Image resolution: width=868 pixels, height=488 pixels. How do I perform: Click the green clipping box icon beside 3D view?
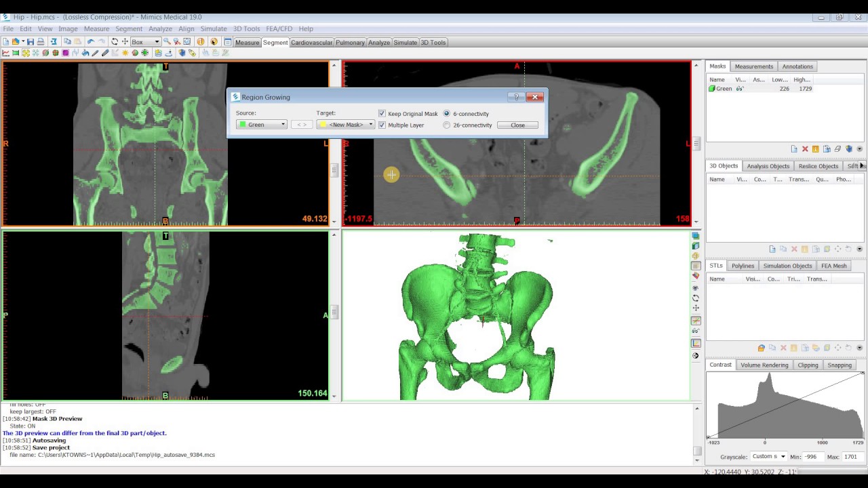pos(695,246)
